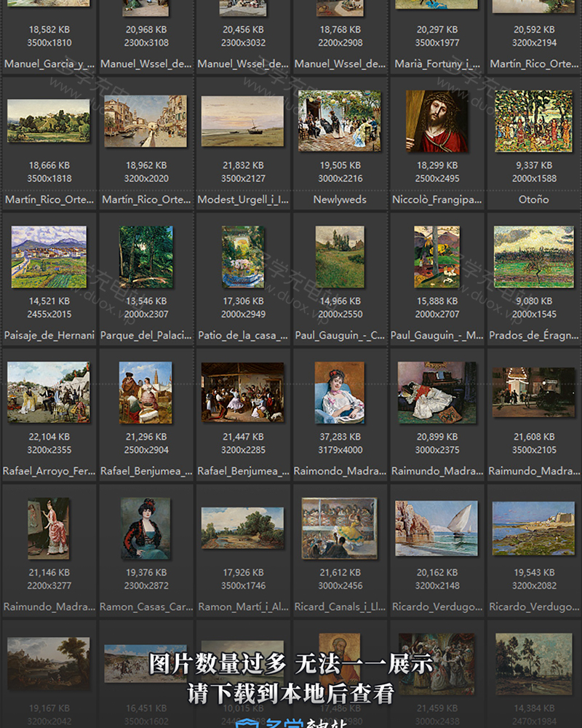582x728 pixels.
Task: Click the Patio_de_la_casa thumbnail
Action: click(243, 256)
